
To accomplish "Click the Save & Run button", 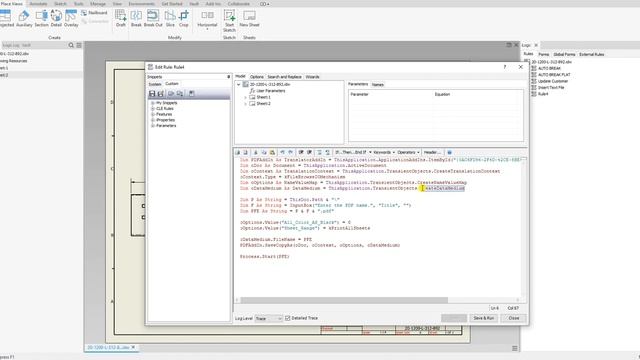I will [483, 318].
